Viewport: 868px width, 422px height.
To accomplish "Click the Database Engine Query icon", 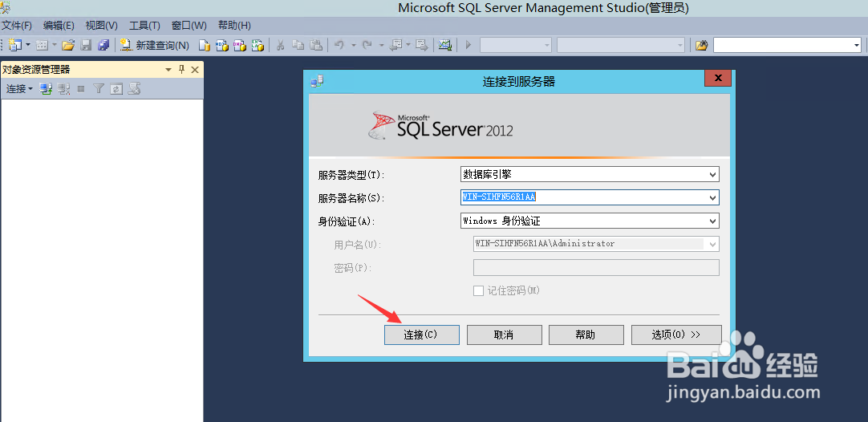I will point(205,46).
